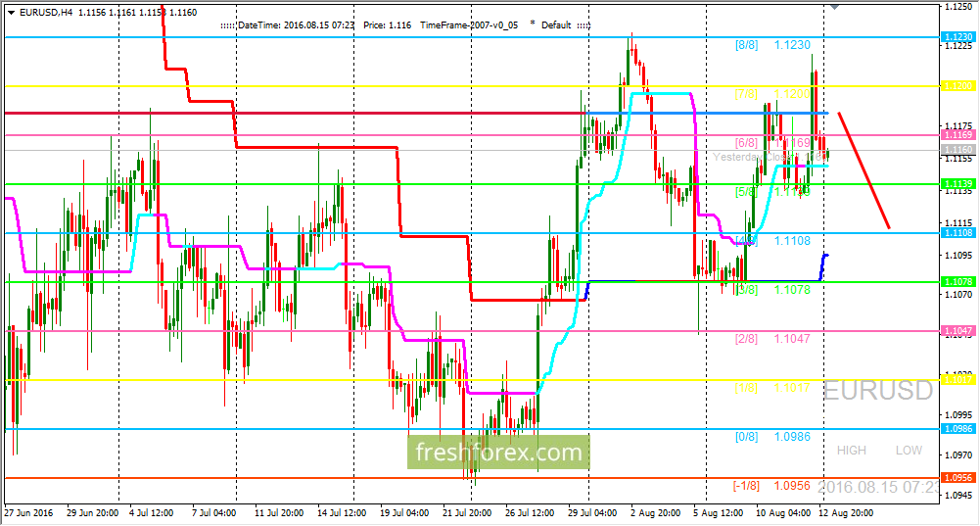Select the yellow 1.1200 price tag on axis
The image size is (980, 526).
coord(958,85)
